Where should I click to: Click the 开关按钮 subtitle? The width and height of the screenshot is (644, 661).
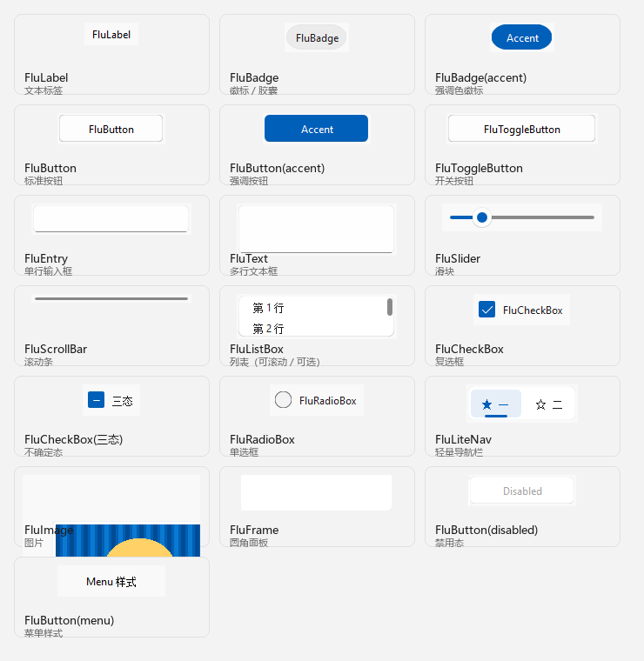[454, 181]
